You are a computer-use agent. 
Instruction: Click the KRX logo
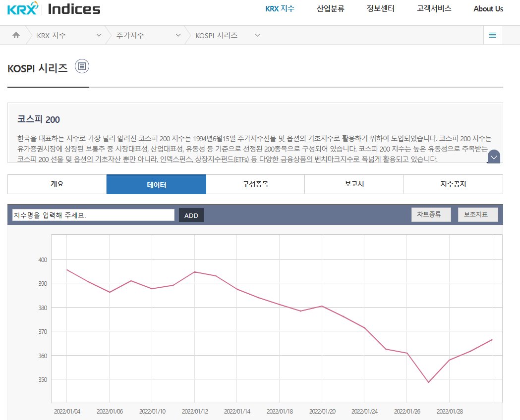[x=22, y=8]
